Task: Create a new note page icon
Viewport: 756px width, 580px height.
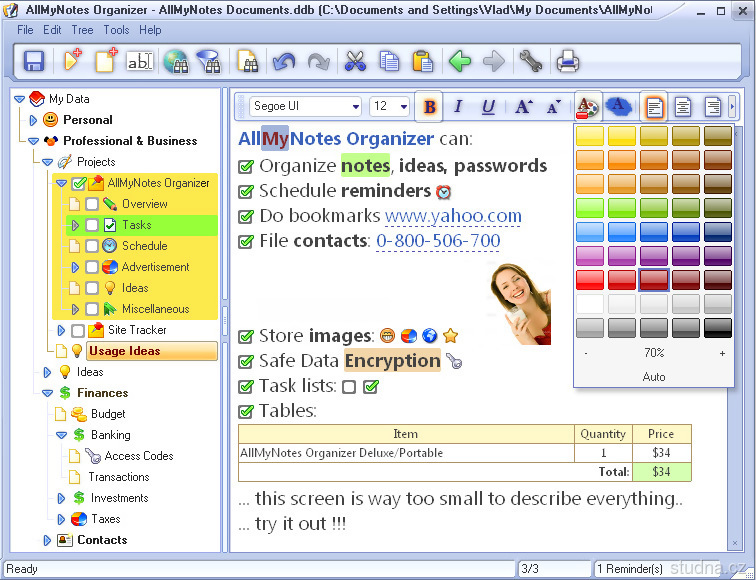Action: point(106,61)
